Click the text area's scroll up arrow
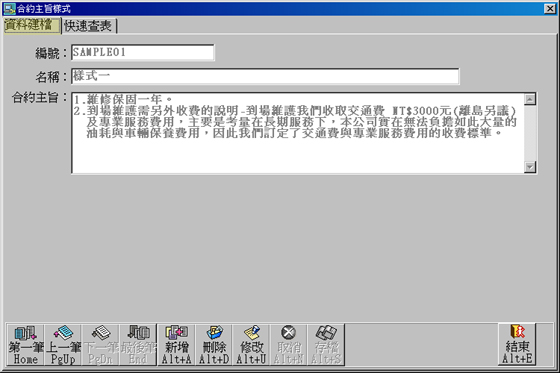560x373 pixels. pyautogui.click(x=530, y=99)
